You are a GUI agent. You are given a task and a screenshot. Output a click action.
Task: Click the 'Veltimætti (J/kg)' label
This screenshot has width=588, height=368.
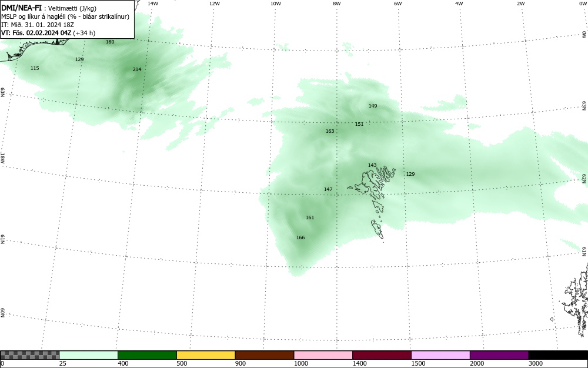pos(72,8)
